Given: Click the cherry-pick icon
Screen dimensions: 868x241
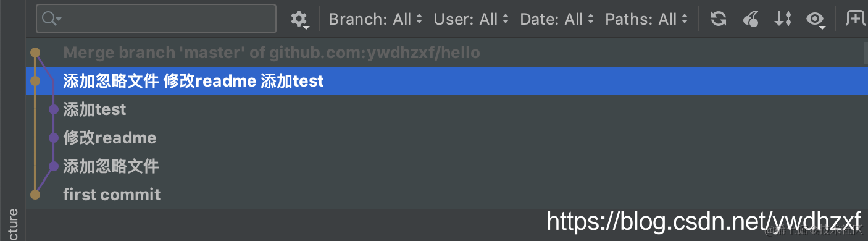Looking at the screenshot, I should point(751,19).
